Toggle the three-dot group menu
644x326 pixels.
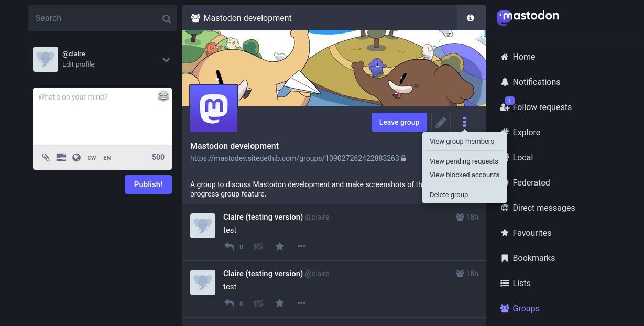(464, 122)
